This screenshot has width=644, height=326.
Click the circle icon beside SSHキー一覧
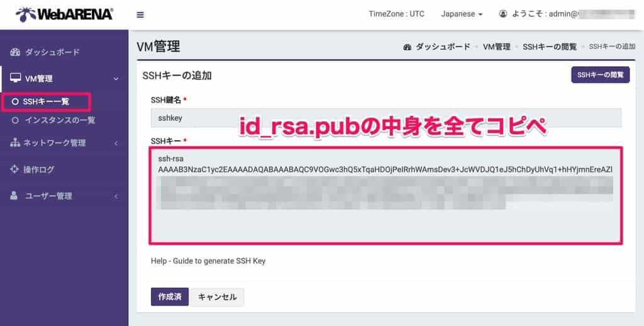pyautogui.click(x=15, y=101)
